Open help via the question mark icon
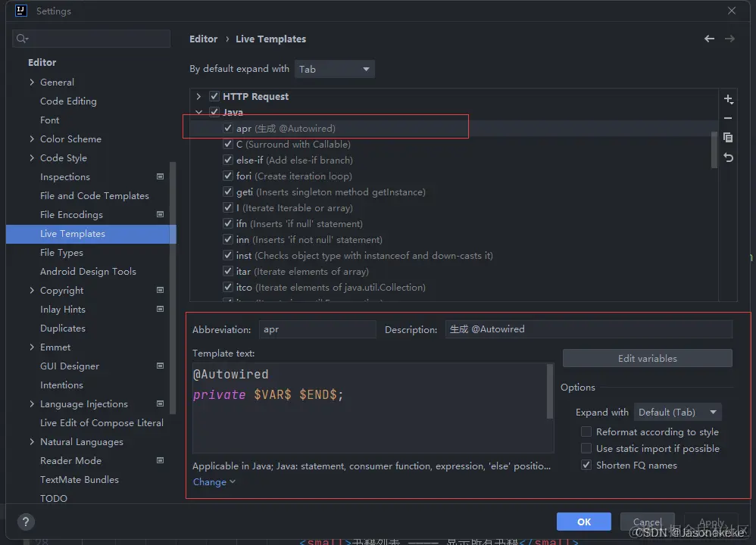This screenshot has width=756, height=545. (26, 522)
